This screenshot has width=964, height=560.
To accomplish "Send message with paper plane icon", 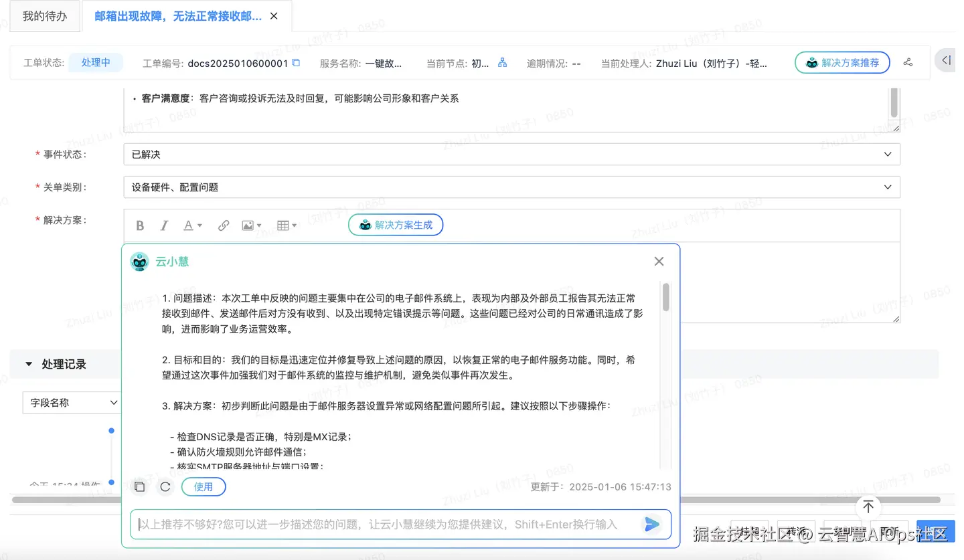I will click(651, 525).
